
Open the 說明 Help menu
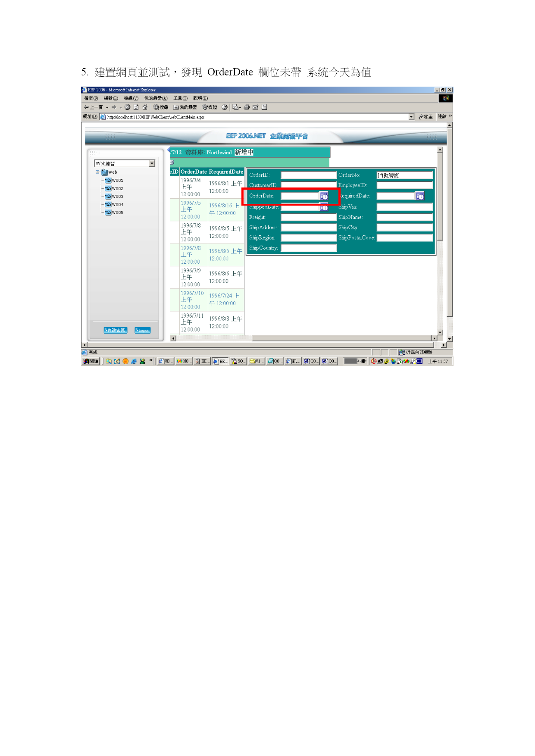(x=200, y=98)
